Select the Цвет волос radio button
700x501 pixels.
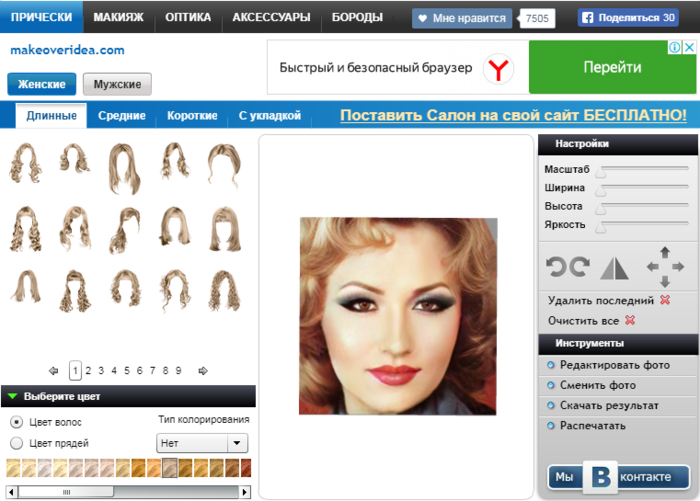coord(16,422)
